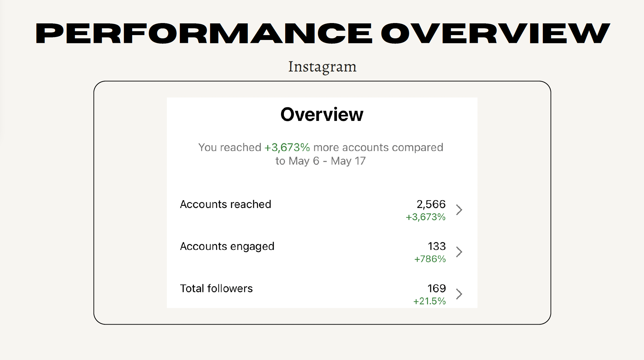Click the +21.5% followers change
The width and height of the screenshot is (644, 360).
click(429, 301)
